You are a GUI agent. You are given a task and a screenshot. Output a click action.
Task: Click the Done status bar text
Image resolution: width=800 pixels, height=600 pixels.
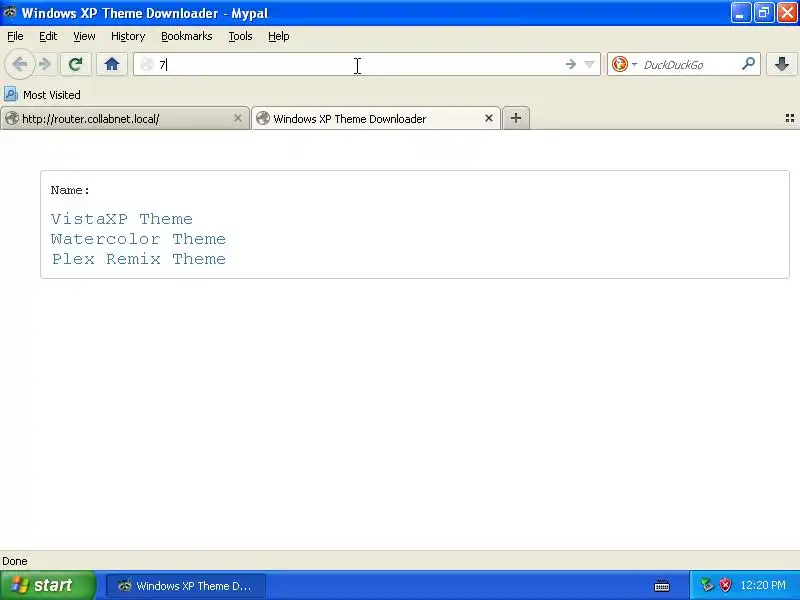[15, 561]
